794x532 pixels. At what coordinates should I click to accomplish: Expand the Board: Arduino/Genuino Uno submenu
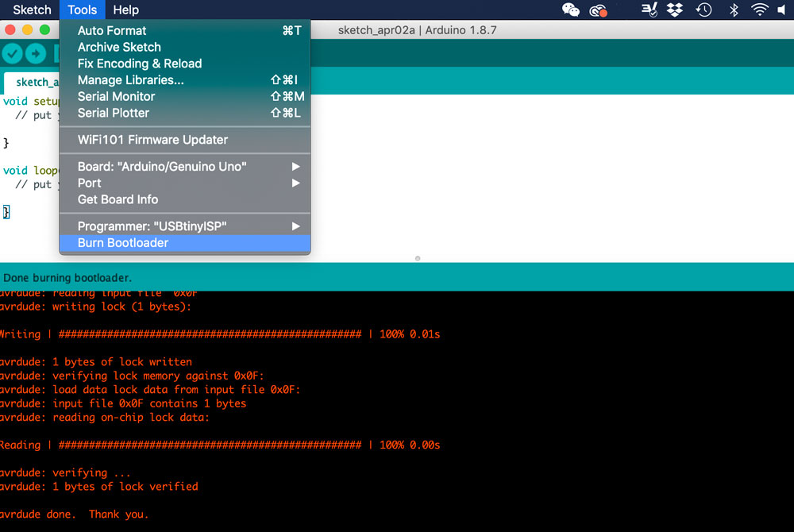[185, 167]
